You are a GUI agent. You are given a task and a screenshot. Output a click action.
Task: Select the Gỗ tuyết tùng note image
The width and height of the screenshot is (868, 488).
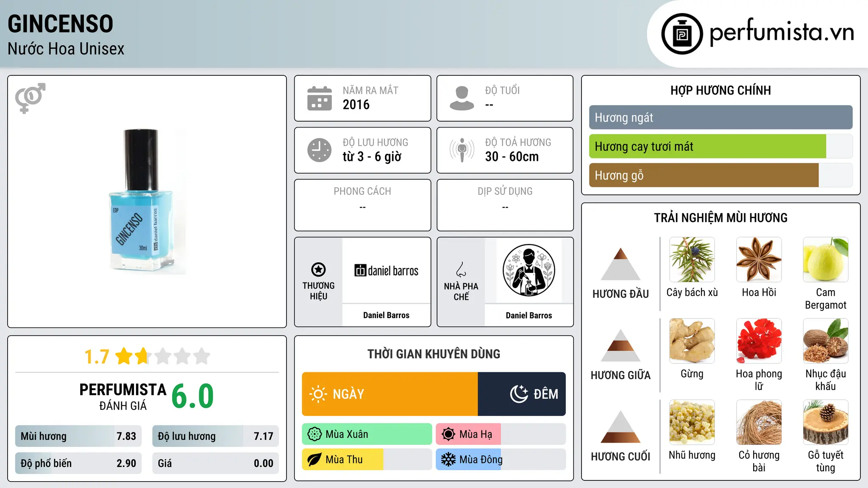(826, 422)
